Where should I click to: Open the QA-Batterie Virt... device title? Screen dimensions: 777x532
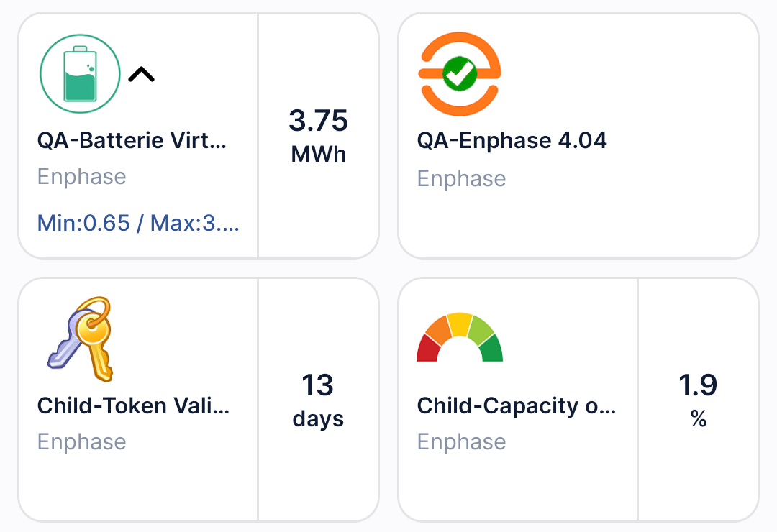132,139
